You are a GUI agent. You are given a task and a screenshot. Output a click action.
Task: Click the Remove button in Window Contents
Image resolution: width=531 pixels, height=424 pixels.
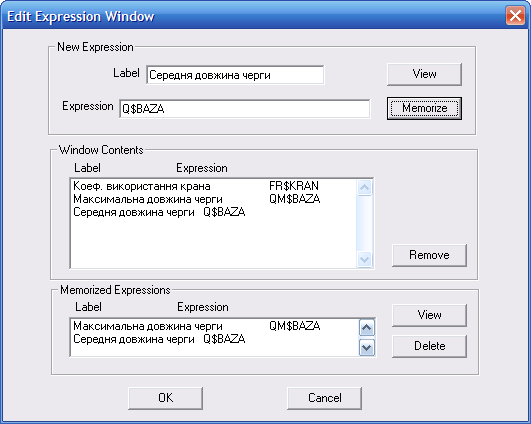tap(429, 255)
